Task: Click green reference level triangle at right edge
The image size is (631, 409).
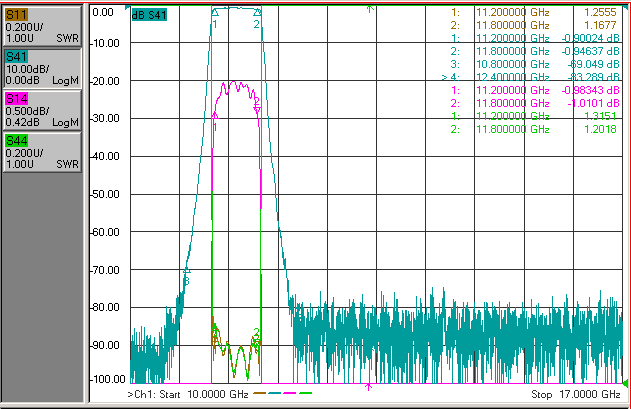Action: (x=625, y=382)
